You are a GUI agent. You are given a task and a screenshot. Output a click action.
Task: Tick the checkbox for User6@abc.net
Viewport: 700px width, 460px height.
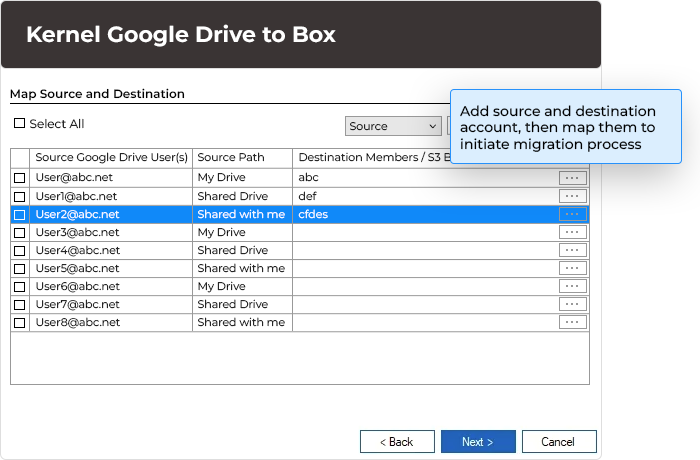[x=20, y=287]
